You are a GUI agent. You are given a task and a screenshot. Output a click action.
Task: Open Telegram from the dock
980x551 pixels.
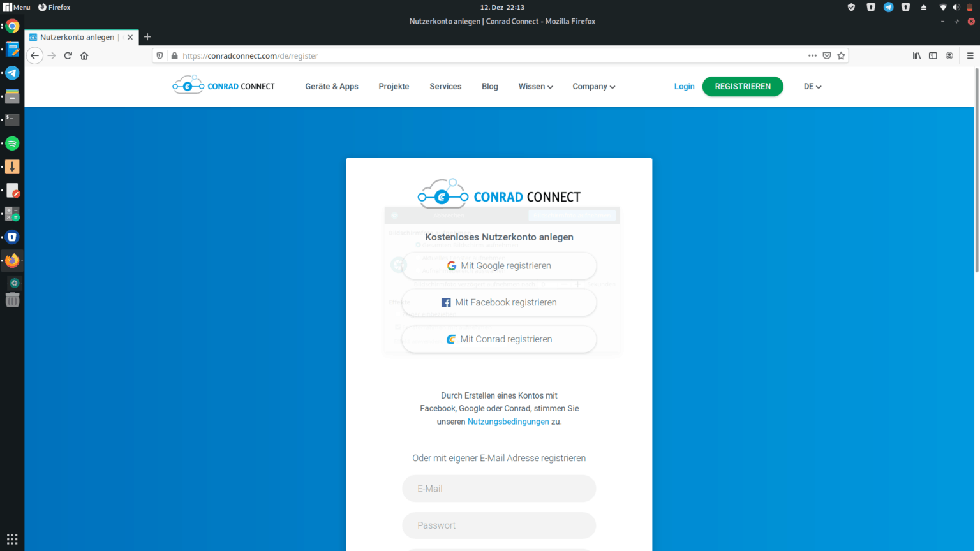12,73
